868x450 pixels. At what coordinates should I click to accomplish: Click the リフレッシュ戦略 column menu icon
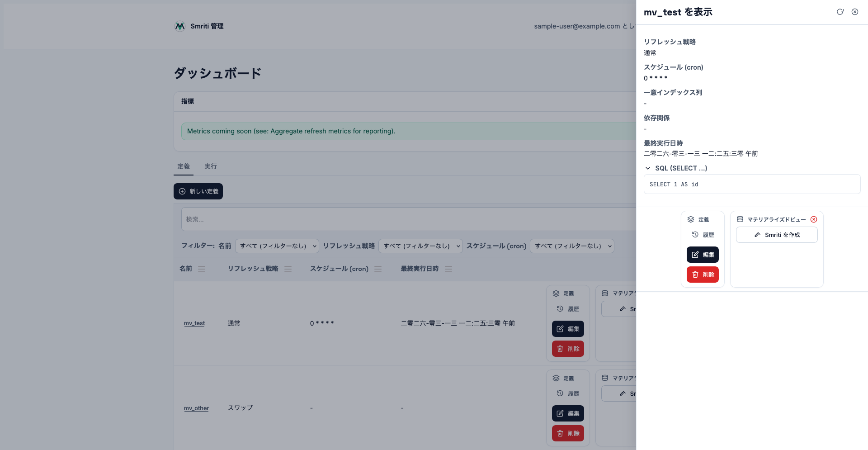[288, 269]
